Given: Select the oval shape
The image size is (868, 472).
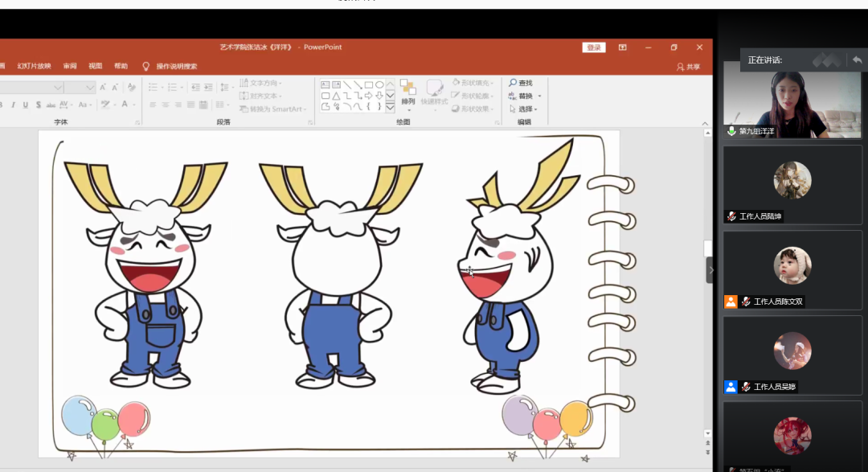Looking at the screenshot, I should 379,84.
